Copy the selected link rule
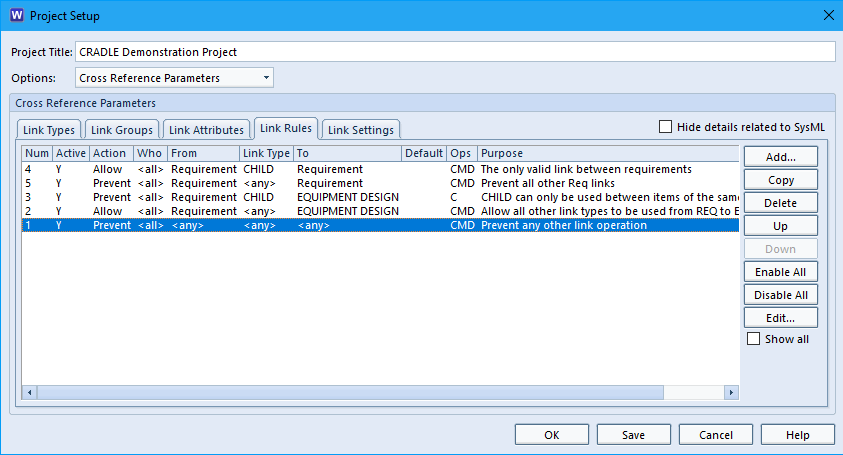Image resolution: width=843 pixels, height=455 pixels. (781, 180)
